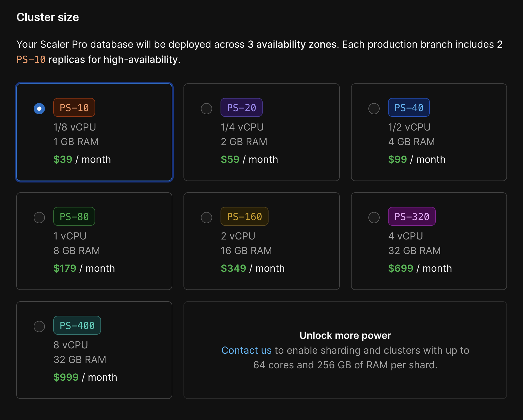Click the Cluster size heading
Viewport: 523px width, 420px height.
coord(48,17)
